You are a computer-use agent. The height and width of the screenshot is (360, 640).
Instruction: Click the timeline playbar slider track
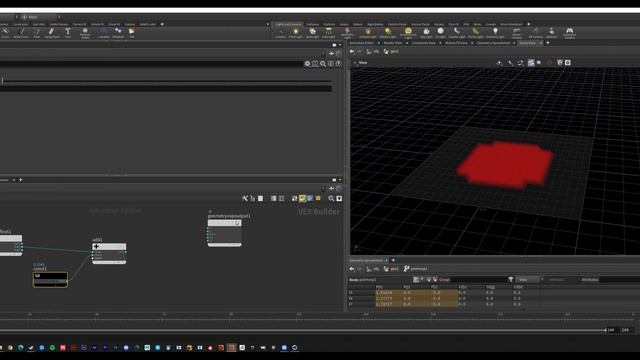(302, 330)
